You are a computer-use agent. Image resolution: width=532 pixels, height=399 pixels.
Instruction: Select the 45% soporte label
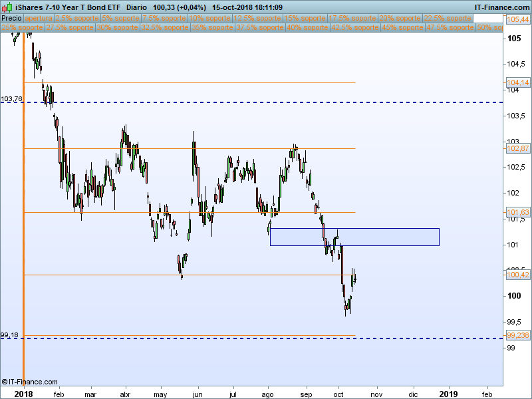click(x=402, y=27)
